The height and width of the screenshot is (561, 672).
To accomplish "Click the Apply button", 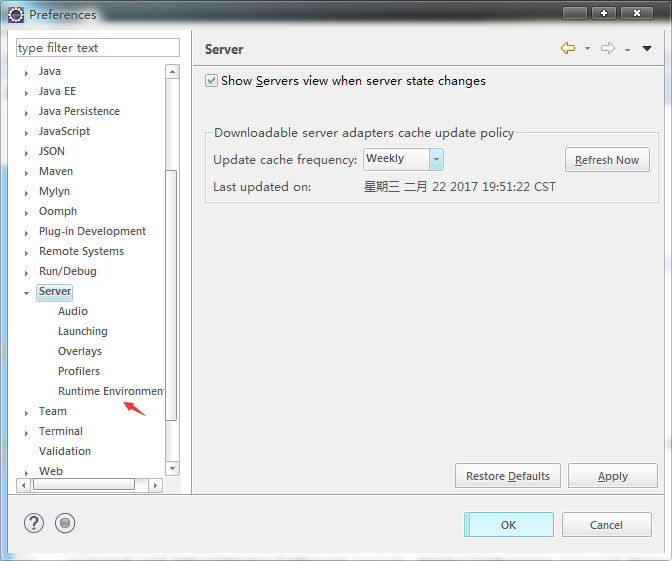I will coord(613,476).
